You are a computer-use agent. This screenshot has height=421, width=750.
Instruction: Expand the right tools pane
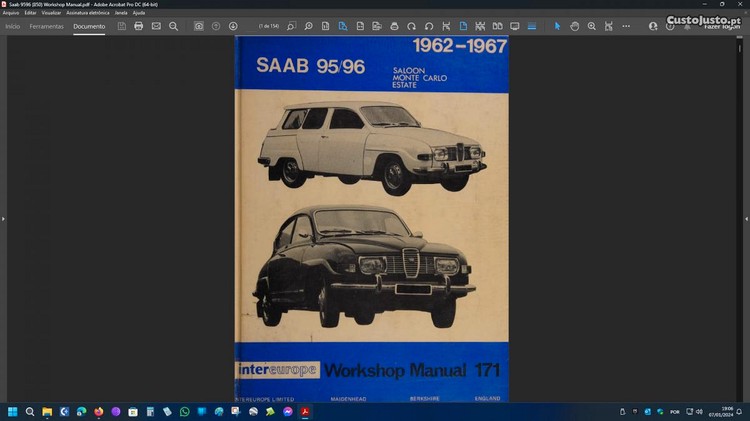click(746, 218)
